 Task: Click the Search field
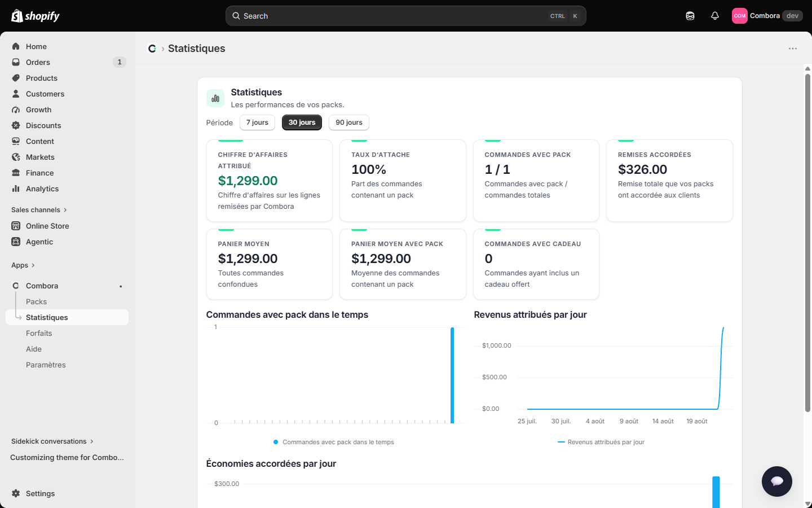405,16
